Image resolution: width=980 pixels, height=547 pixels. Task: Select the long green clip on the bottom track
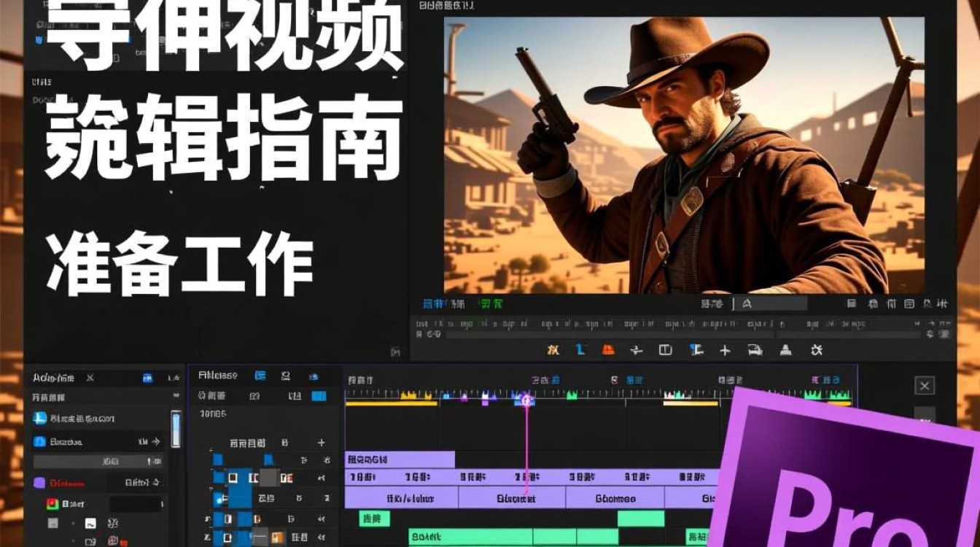coord(470,538)
